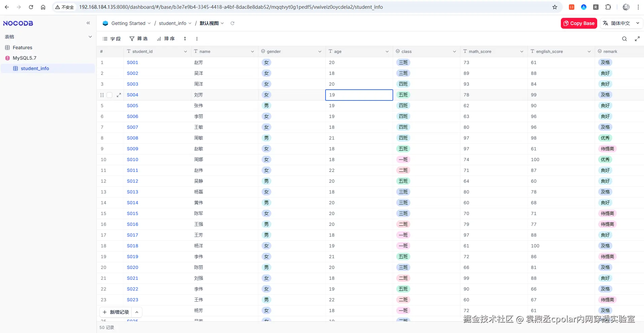The image size is (644, 333).
Task: Open the math_score column header dropdown arrow
Action: 522,52
